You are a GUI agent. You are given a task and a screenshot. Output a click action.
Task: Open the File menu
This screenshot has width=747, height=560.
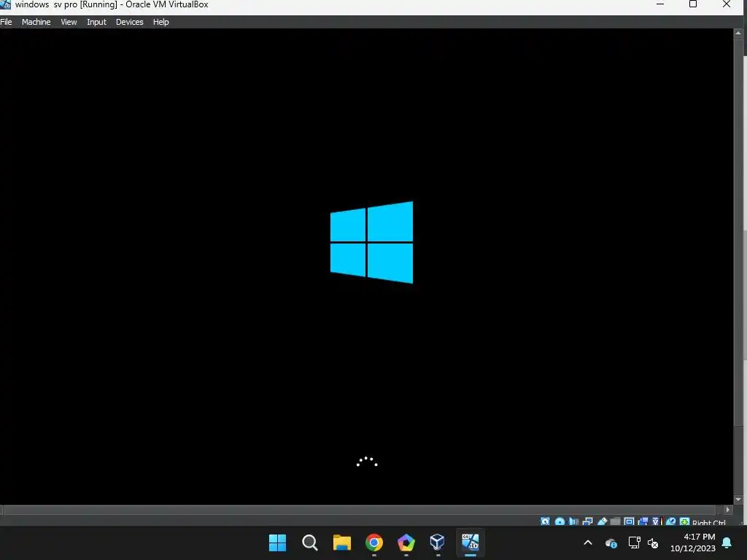6,22
